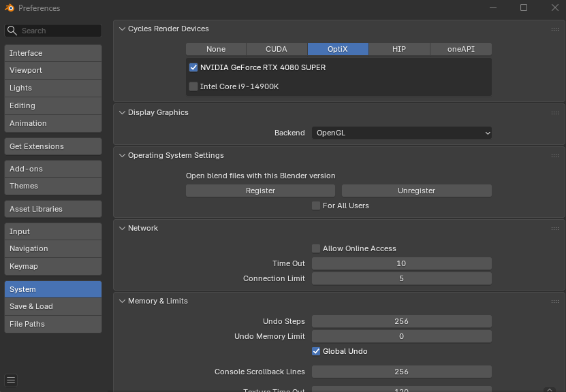Collapse the Memory & Limits panel

(x=123, y=301)
